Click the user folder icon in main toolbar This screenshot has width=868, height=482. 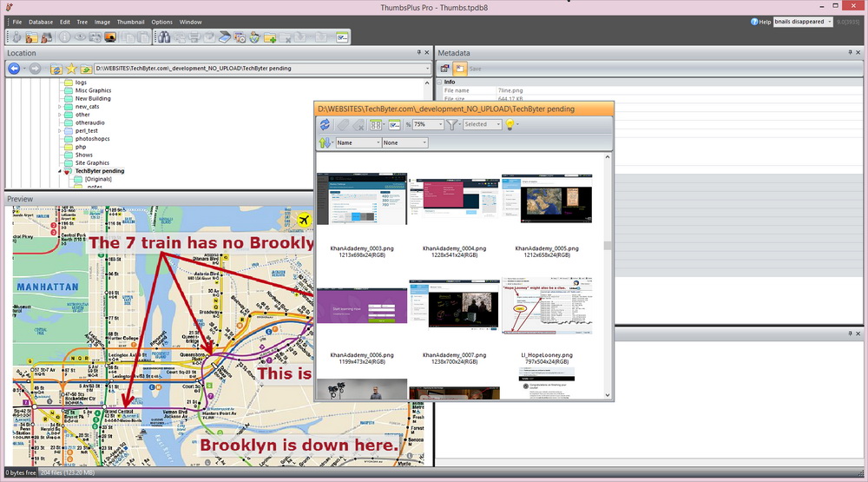[x=31, y=37]
